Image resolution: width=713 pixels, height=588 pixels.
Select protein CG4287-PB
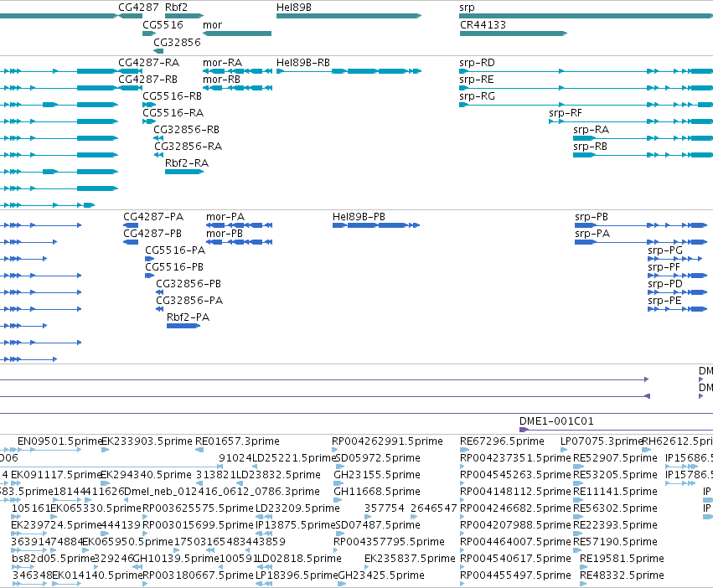click(x=131, y=242)
